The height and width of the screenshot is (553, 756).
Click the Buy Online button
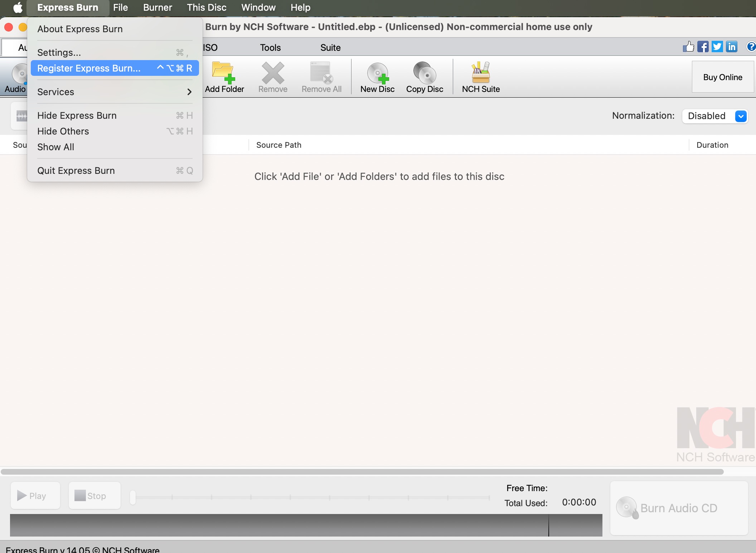click(722, 77)
